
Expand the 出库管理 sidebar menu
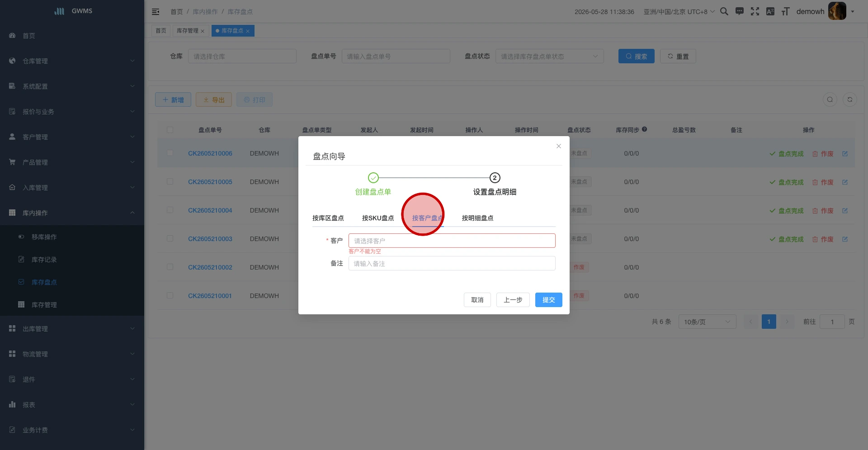(72, 329)
